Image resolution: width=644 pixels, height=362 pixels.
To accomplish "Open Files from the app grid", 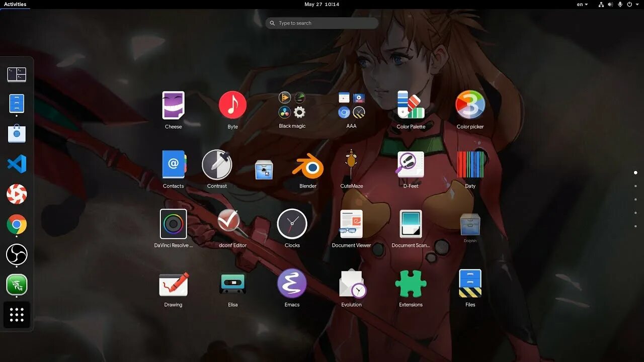I will coord(470,283).
